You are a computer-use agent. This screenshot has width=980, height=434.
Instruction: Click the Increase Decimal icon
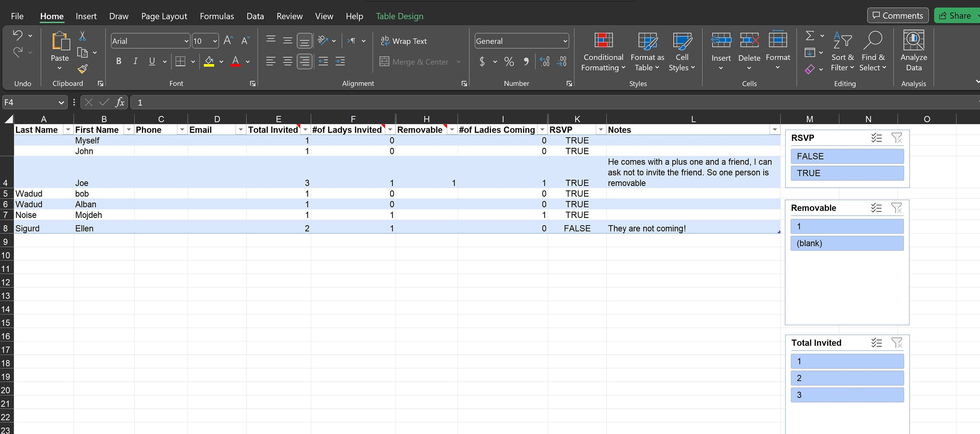pos(545,61)
